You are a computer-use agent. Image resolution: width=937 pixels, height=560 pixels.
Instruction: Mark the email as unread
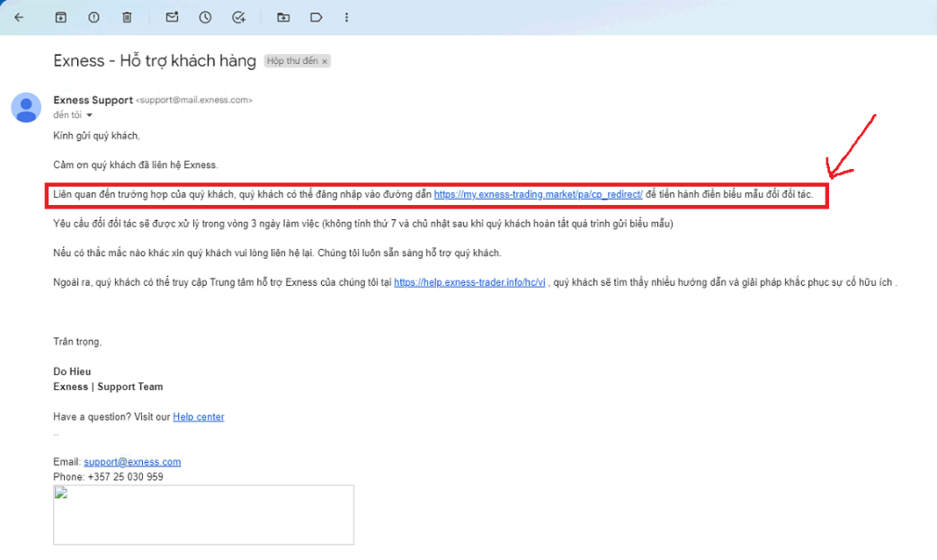(x=172, y=17)
